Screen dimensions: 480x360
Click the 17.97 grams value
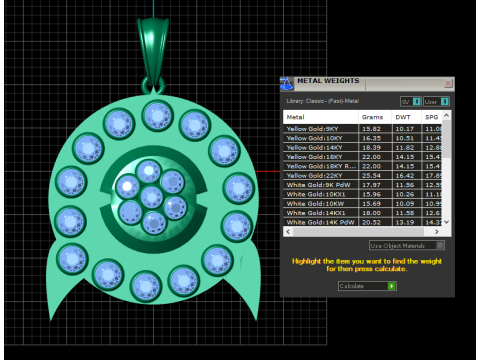click(x=371, y=185)
